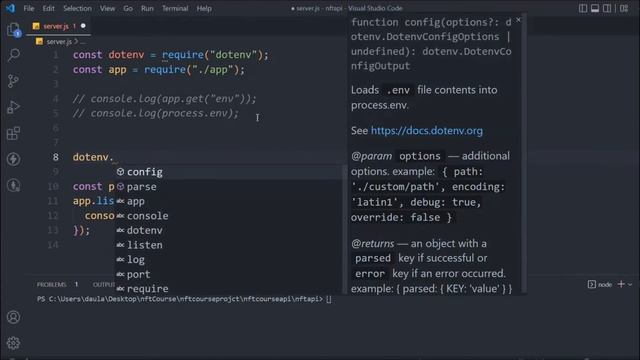Open the Thunder Client lightning icon
The width and height of the screenshot is (640, 360).
coord(13,159)
